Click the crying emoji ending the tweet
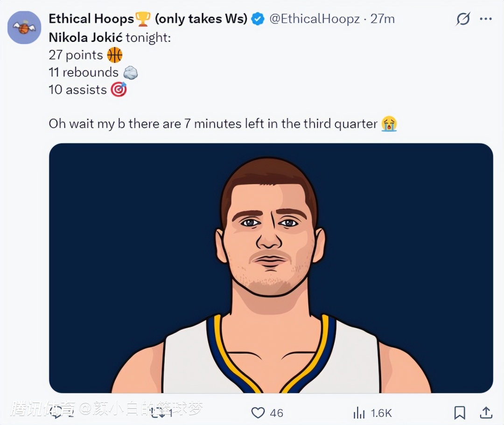The image size is (504, 425). (389, 124)
